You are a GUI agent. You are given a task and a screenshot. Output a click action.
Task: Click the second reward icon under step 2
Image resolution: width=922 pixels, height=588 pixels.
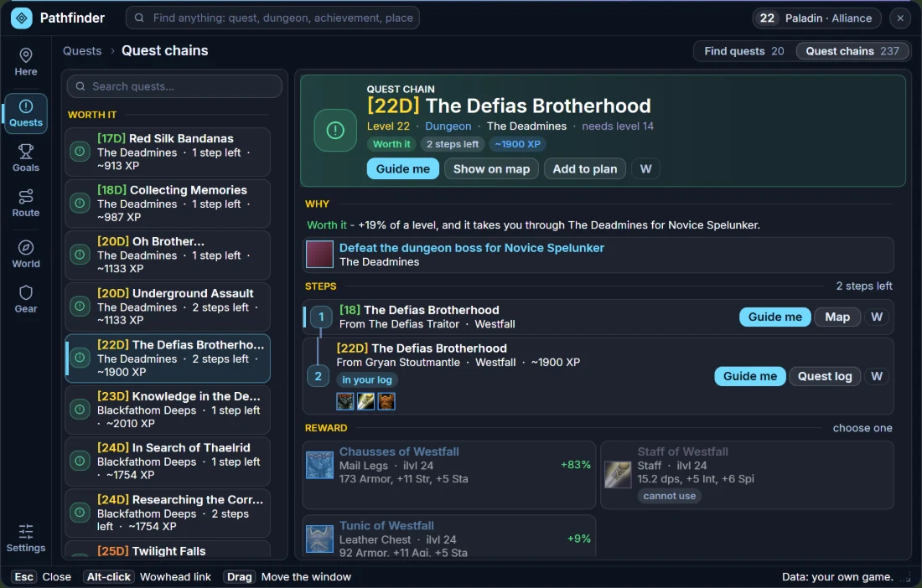(365, 401)
